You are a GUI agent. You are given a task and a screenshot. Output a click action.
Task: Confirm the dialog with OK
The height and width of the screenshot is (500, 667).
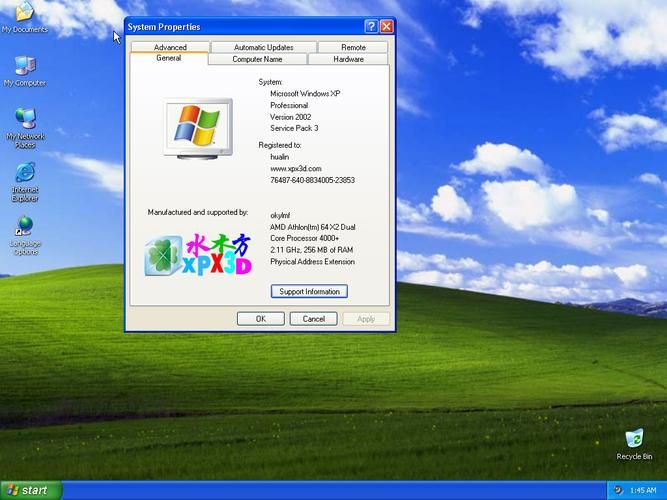(260, 319)
